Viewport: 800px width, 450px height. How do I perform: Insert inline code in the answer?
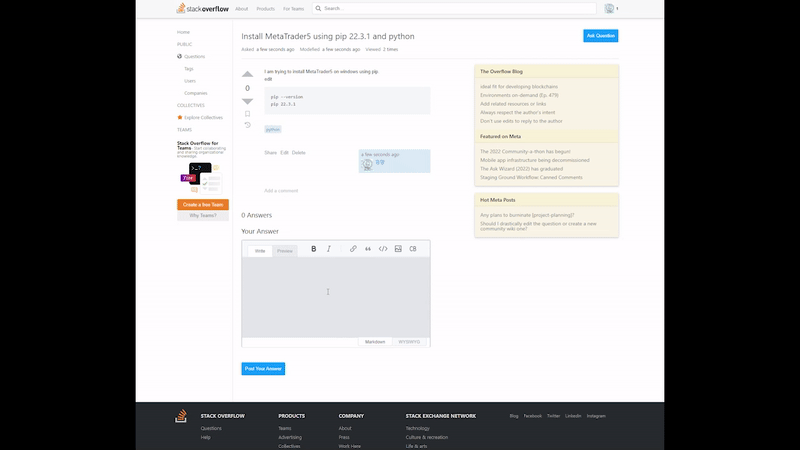pyautogui.click(x=383, y=249)
